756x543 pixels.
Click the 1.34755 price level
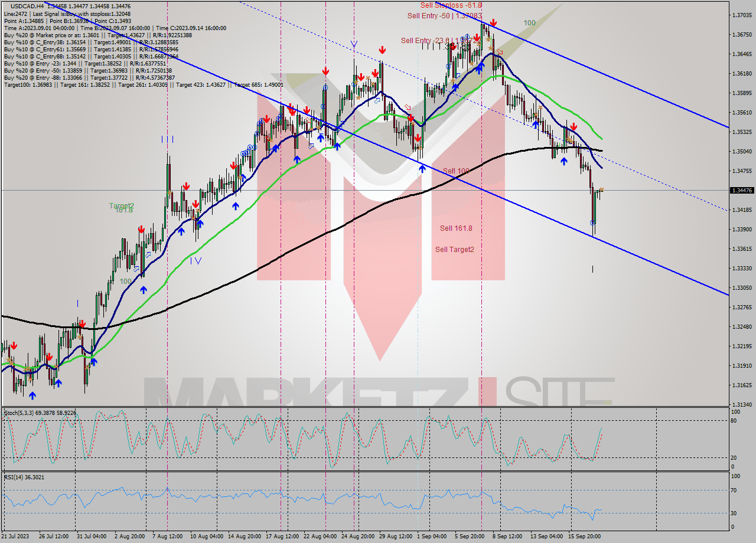pyautogui.click(x=741, y=171)
